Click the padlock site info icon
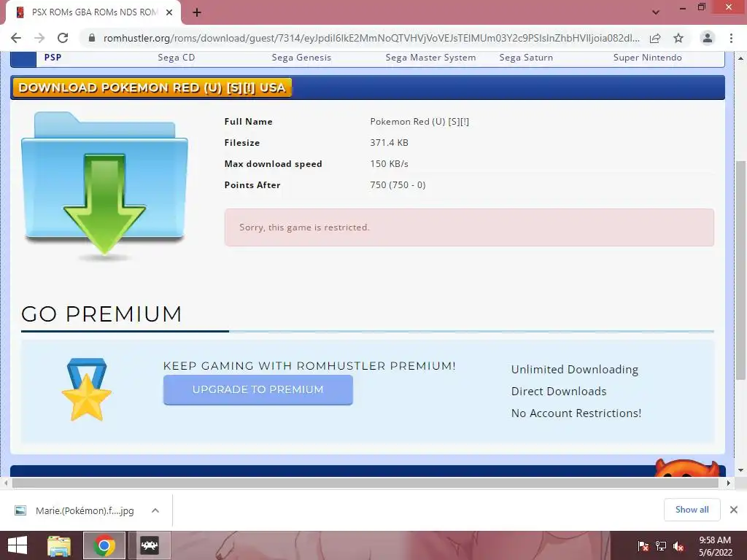Viewport: 747px width, 560px height. (92, 38)
